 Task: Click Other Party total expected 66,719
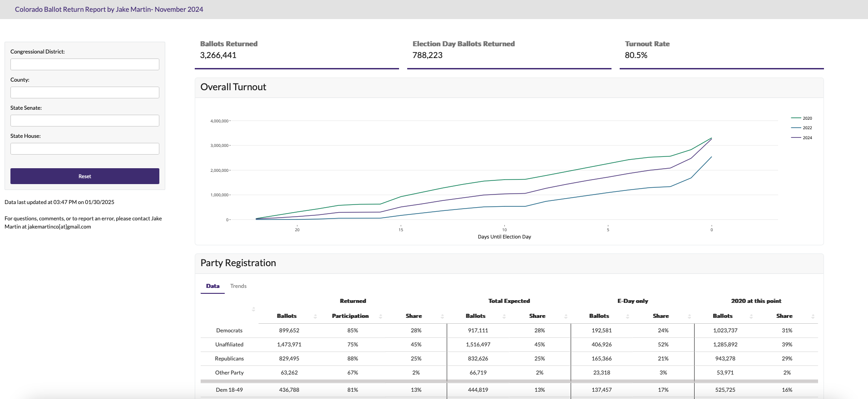coord(478,373)
